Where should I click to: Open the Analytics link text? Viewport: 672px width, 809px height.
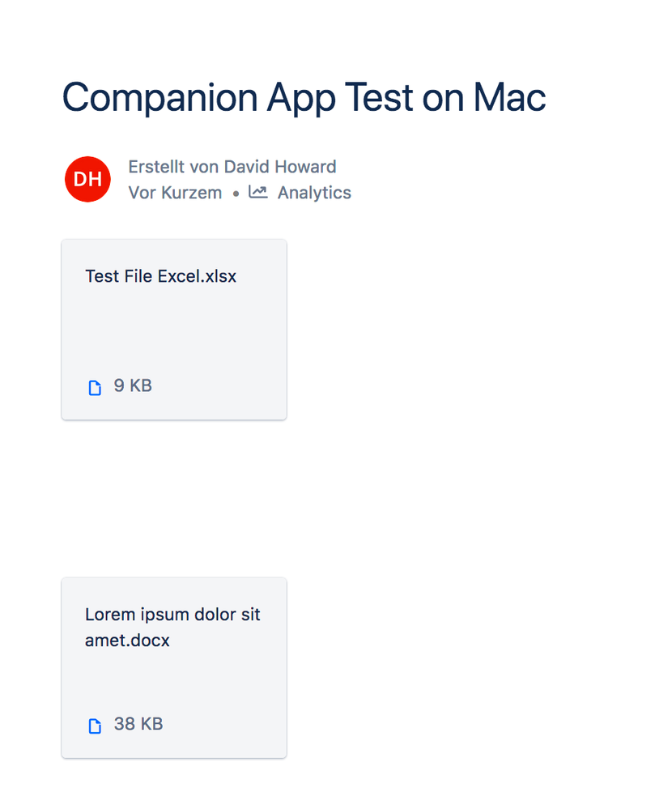tap(315, 193)
